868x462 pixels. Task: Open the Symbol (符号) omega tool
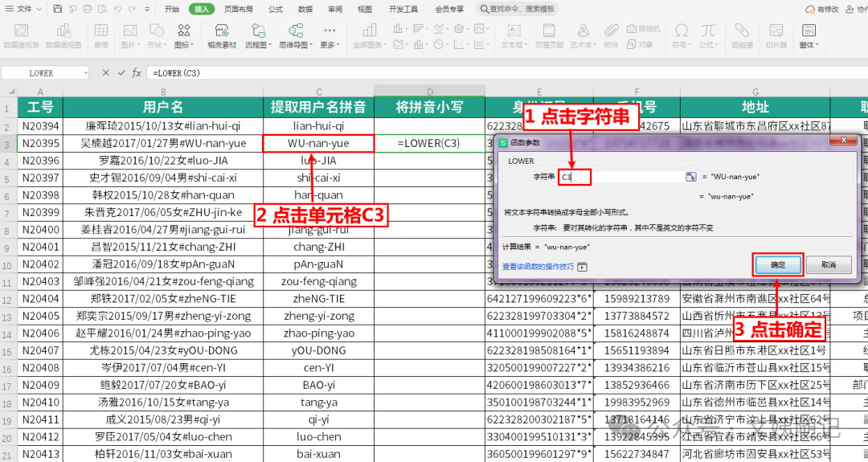click(x=682, y=36)
